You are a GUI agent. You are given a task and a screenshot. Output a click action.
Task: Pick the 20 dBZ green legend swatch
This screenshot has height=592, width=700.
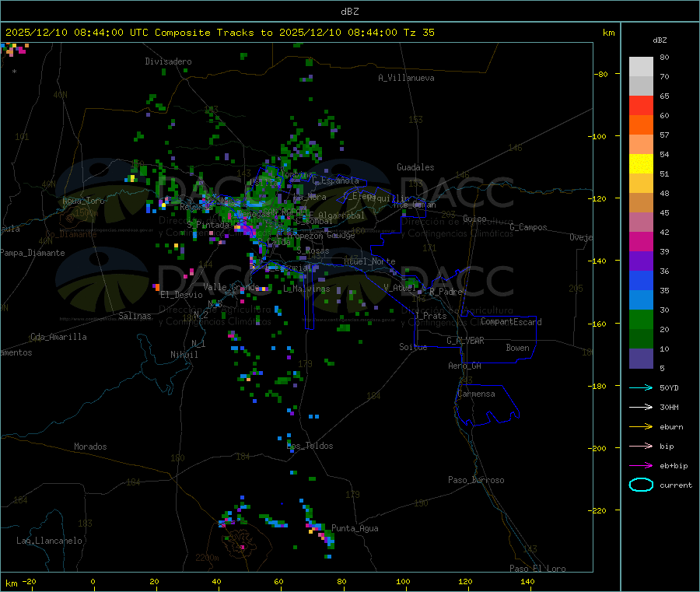641,320
